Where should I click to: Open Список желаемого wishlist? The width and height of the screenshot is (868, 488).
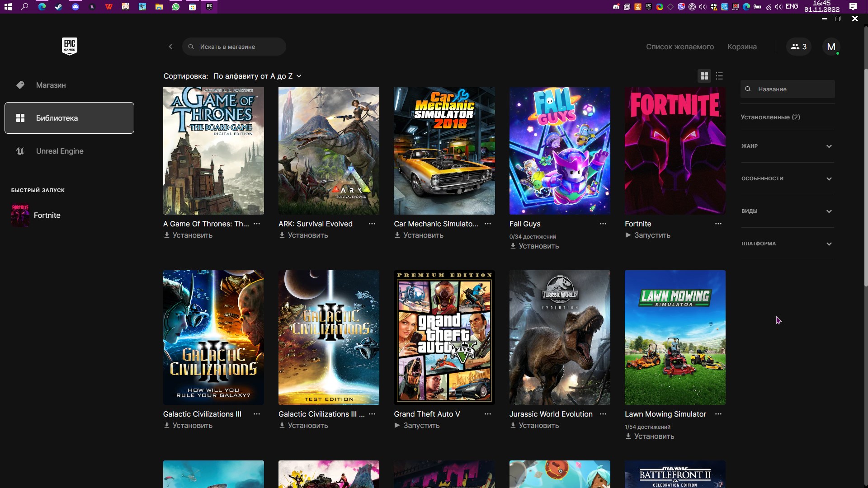(x=680, y=47)
